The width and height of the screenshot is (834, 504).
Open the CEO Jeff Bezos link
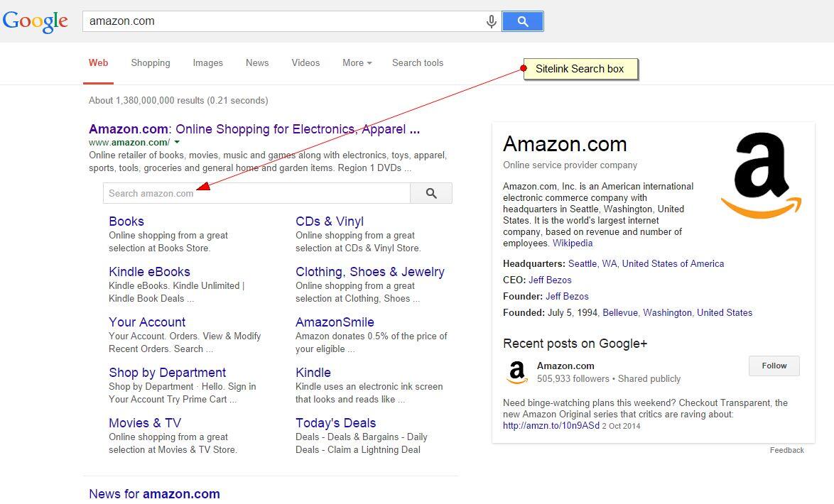(x=550, y=280)
